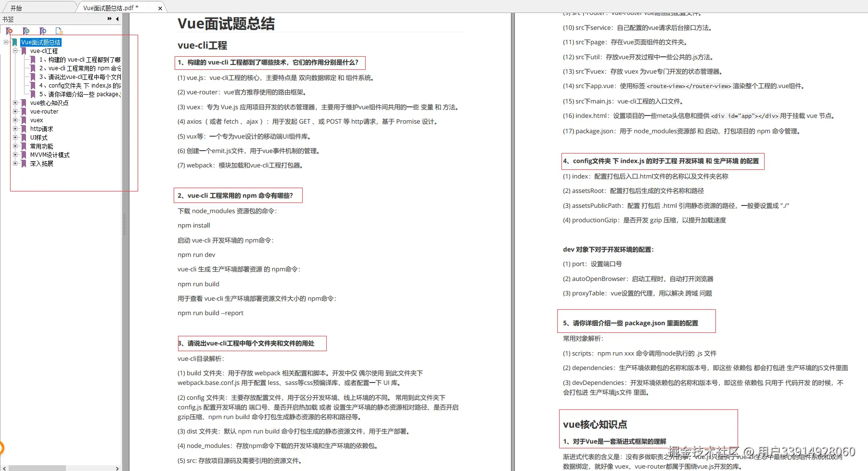Expand the 常用功能 bookmark node
The height and width of the screenshot is (471, 868).
15,146
